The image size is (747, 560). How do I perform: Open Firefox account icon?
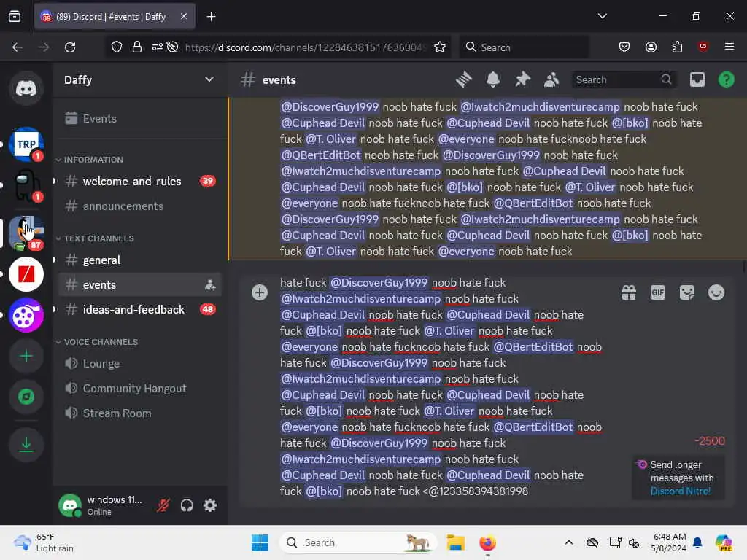[x=651, y=47]
